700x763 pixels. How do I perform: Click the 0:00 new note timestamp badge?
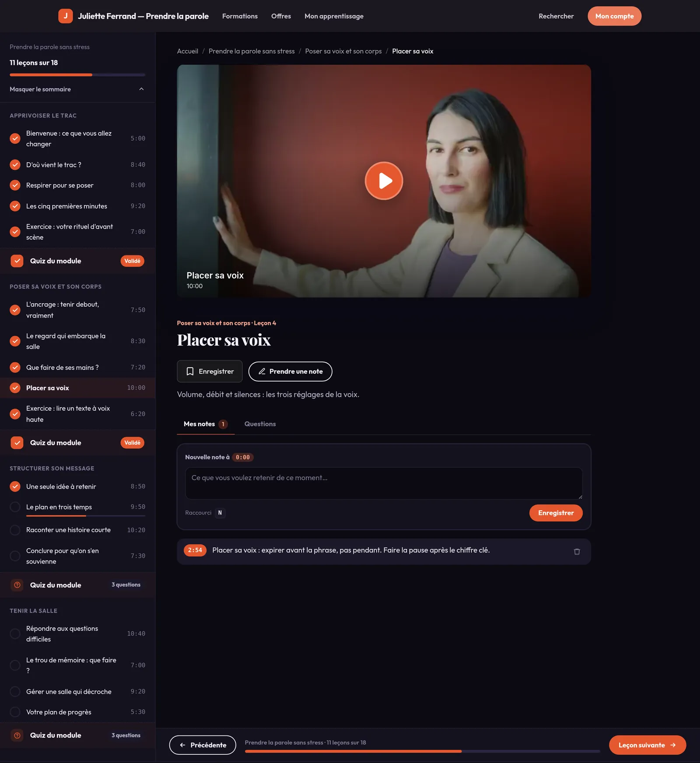click(x=243, y=457)
